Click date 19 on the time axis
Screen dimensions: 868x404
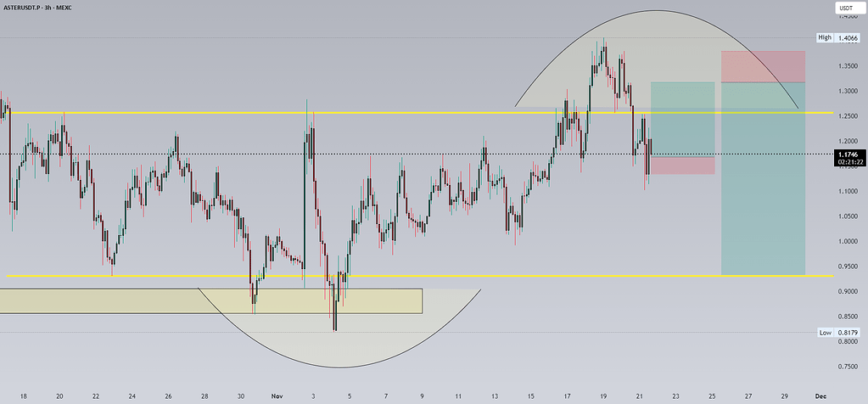602,396
